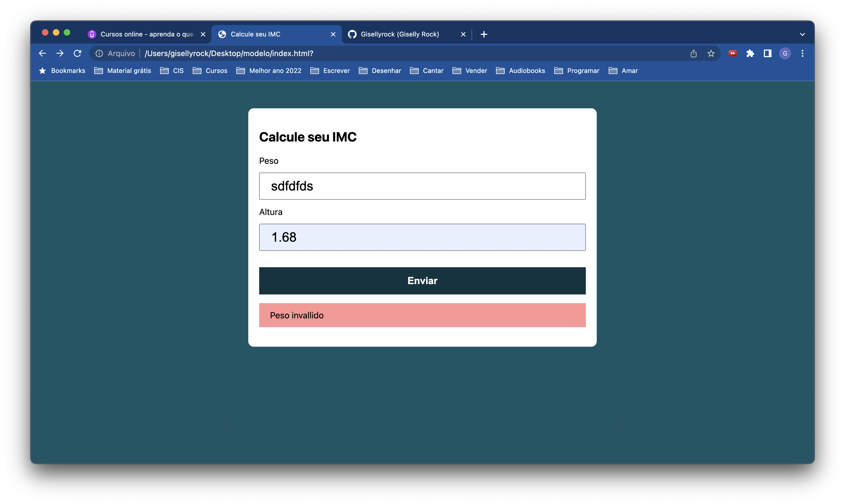
Task: Open the share page icon
Action: click(x=694, y=53)
